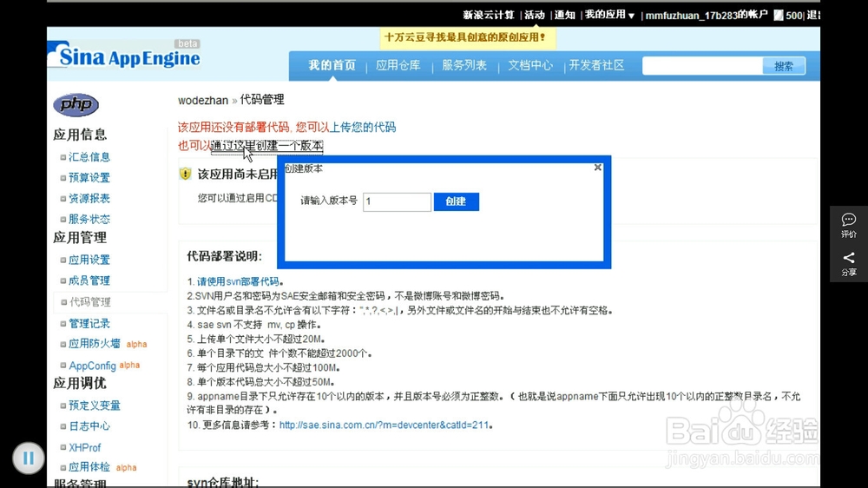Open the mmfuzhuan_17b283 account link
Viewport: 868px width, 488px height.
(x=707, y=15)
